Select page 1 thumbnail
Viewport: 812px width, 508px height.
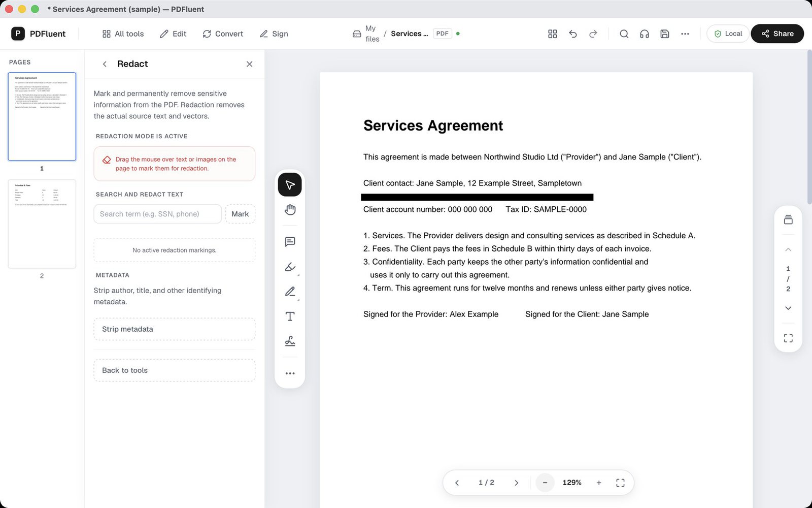42,117
